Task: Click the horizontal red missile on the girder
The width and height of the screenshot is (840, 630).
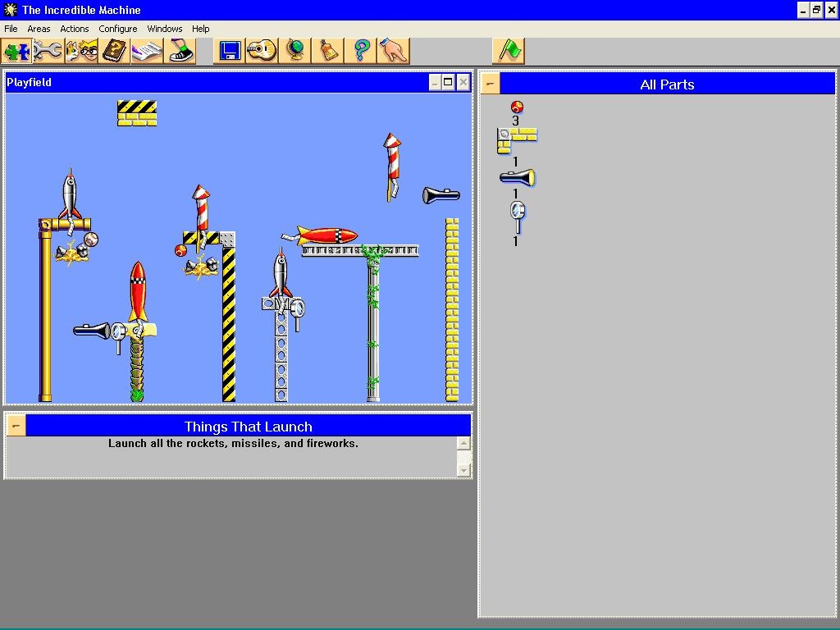Action: pyautogui.click(x=322, y=235)
